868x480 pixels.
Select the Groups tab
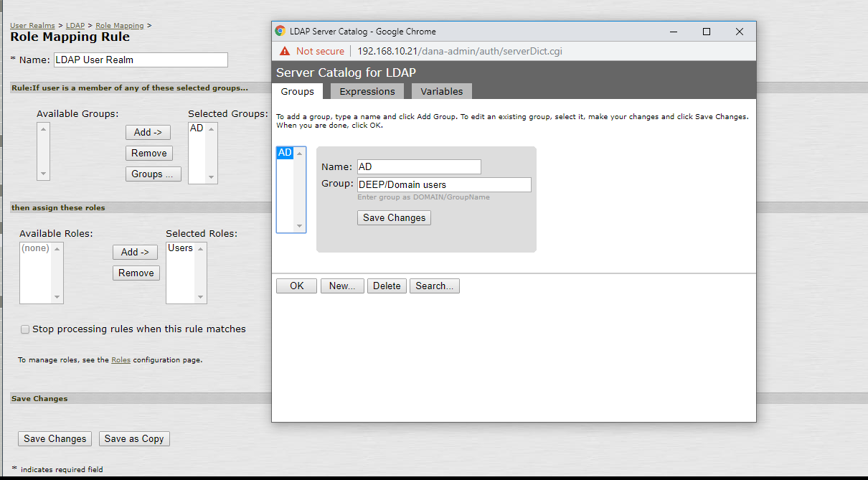click(297, 91)
